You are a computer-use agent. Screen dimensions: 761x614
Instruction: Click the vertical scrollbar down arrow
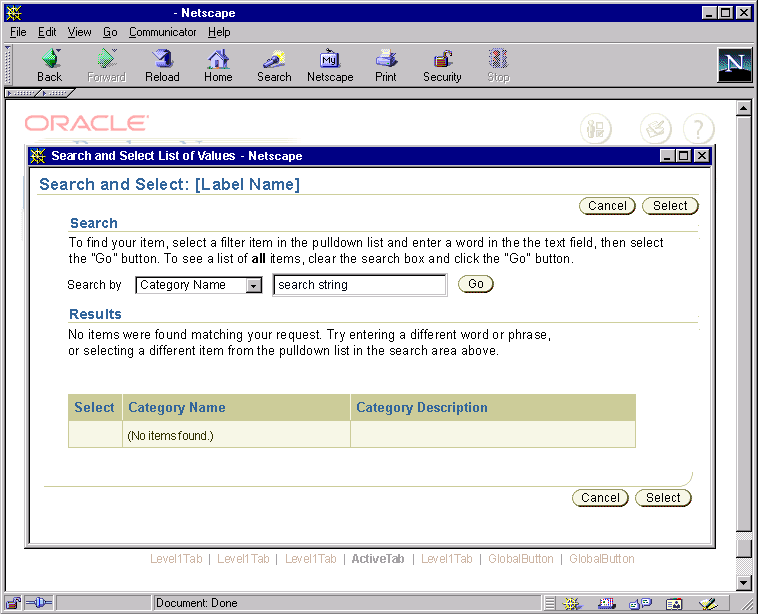(x=743, y=582)
